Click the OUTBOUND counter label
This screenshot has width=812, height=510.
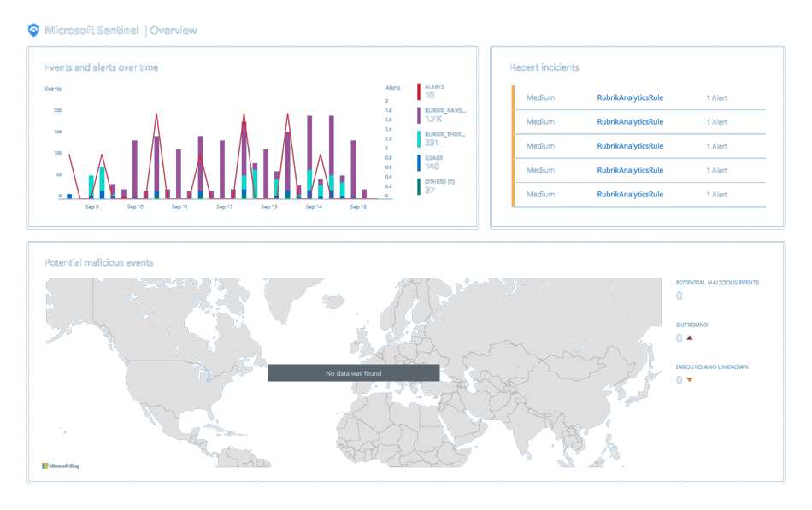tap(691, 325)
